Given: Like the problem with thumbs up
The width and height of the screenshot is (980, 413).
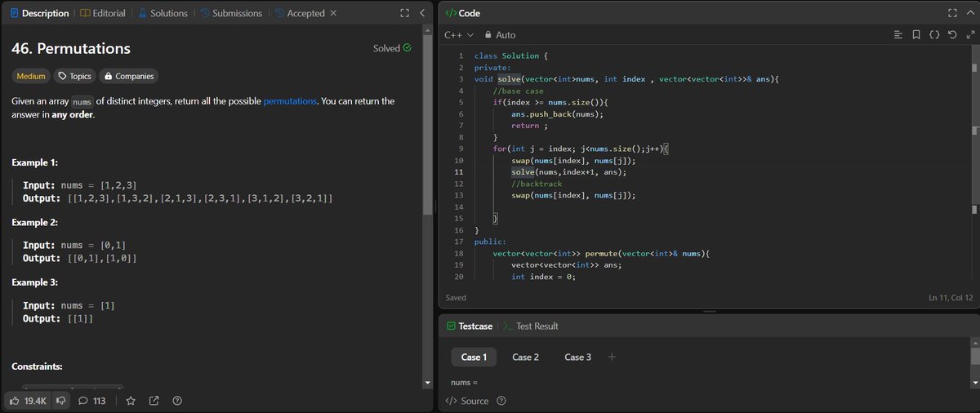Looking at the screenshot, I should (x=28, y=401).
